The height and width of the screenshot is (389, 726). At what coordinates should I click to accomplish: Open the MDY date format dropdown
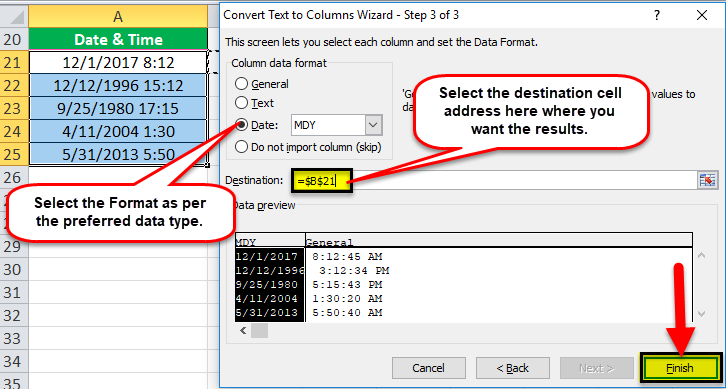pos(374,125)
